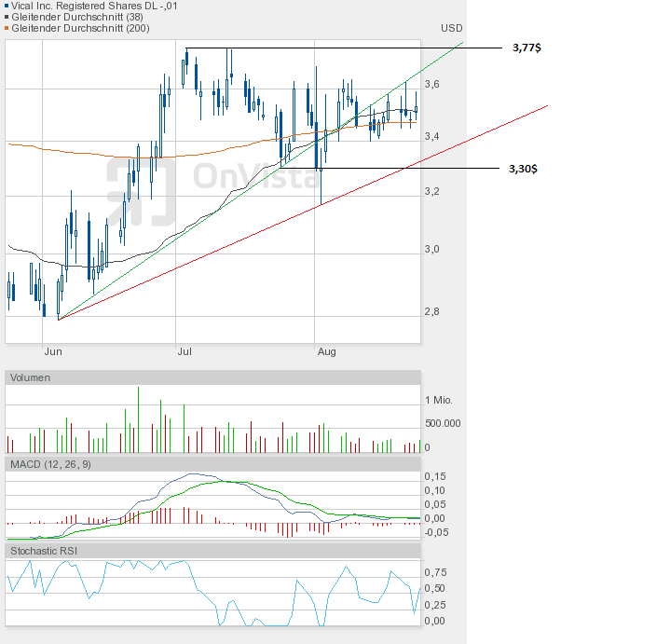Click the 3,77$ resistance level label
The image size is (670, 644).
point(526,48)
